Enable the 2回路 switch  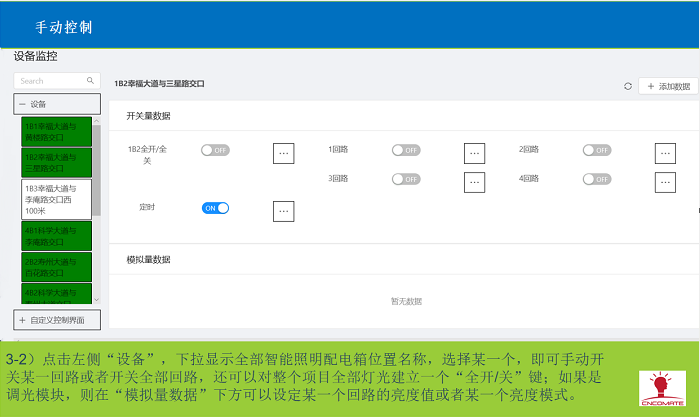(596, 150)
